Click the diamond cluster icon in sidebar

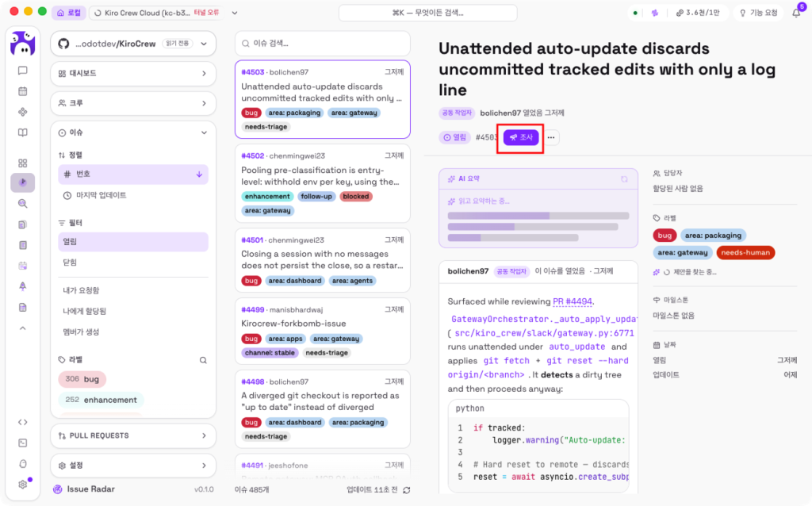[23, 112]
